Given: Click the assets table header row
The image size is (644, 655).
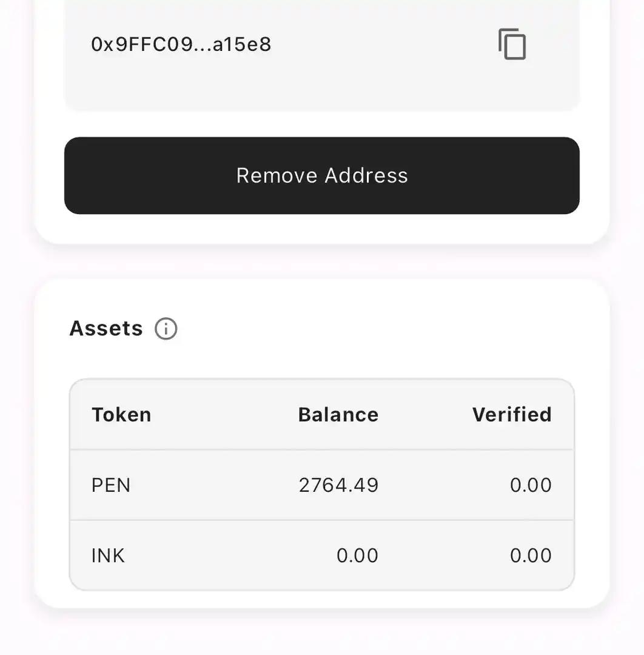Looking at the screenshot, I should click(321, 415).
